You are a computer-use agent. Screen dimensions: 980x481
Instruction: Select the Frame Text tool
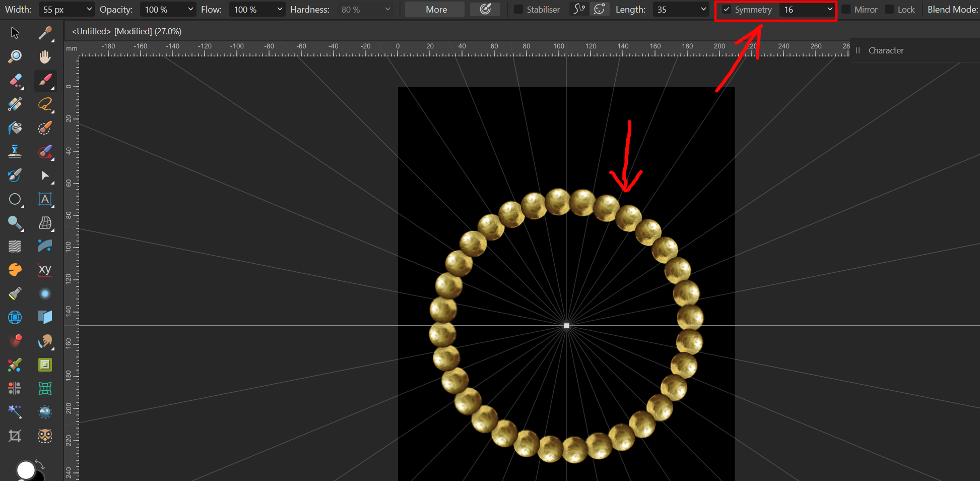(x=45, y=199)
